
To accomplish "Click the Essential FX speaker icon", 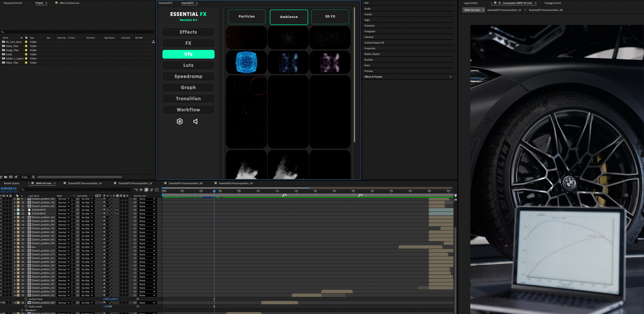I will tap(195, 122).
